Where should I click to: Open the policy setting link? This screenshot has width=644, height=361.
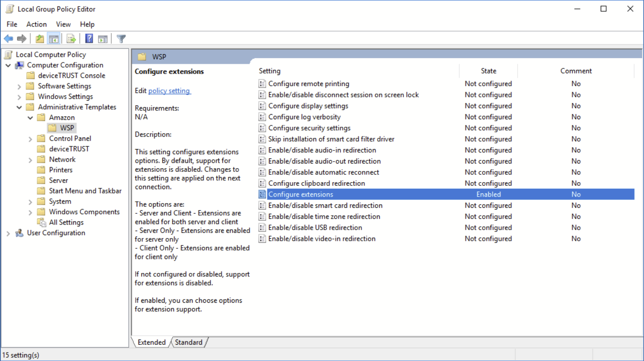pyautogui.click(x=169, y=90)
